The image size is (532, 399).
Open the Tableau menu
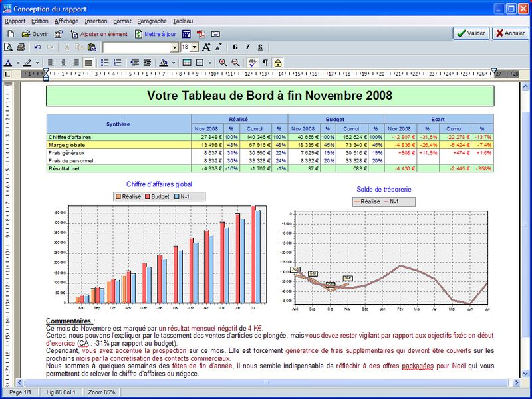coord(183,21)
